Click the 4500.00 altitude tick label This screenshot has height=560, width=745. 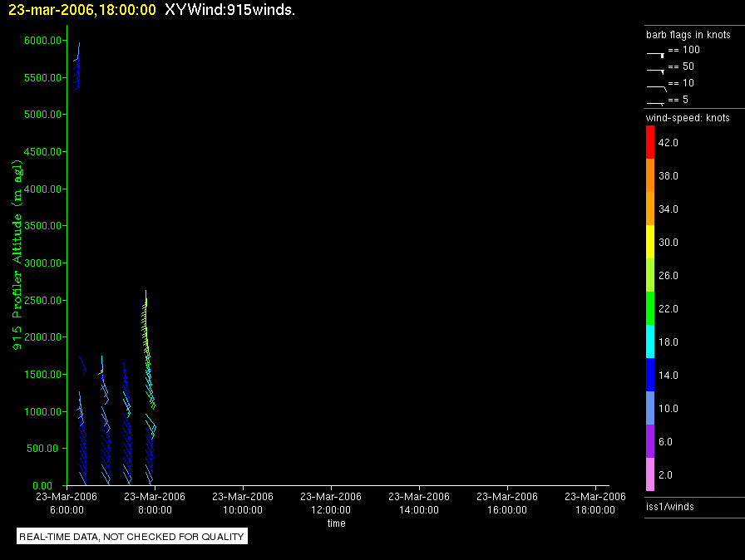click(x=42, y=152)
